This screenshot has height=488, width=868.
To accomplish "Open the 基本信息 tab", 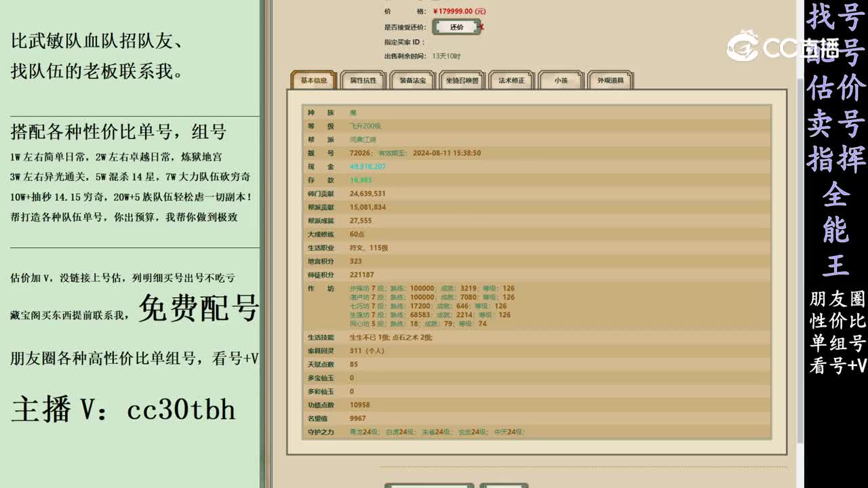I will 314,80.
